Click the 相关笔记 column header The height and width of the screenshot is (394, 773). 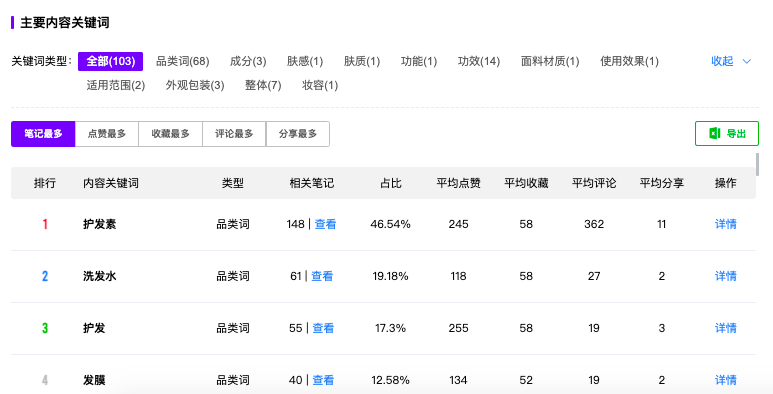coord(312,183)
